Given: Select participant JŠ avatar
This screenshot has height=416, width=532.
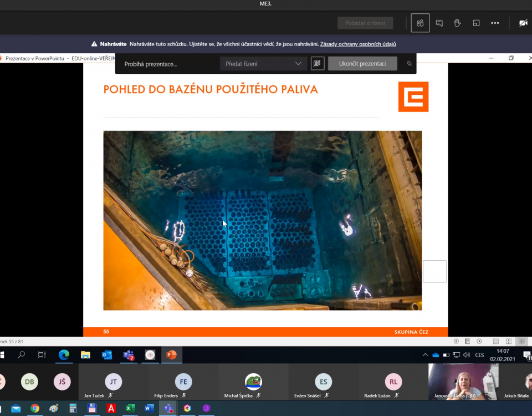Looking at the screenshot, I should (x=62, y=382).
